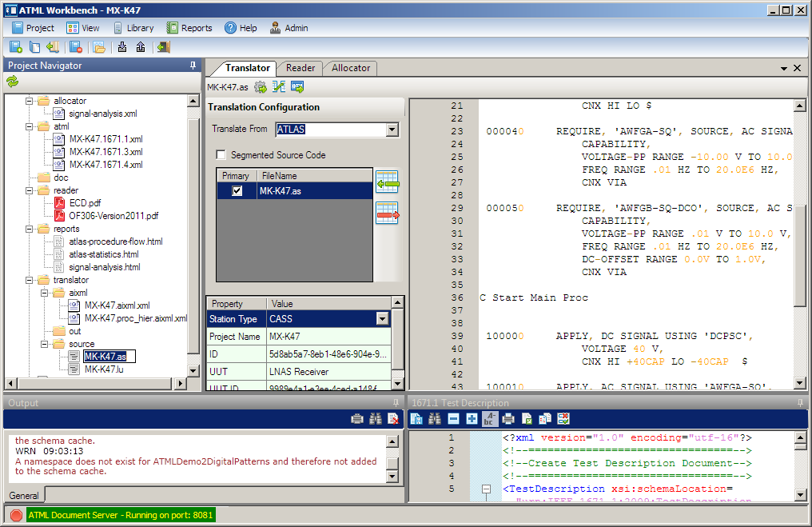This screenshot has height=527, width=812.
Task: Click the green checkmark validate icon beside MK-K47.as
Action: [279, 87]
